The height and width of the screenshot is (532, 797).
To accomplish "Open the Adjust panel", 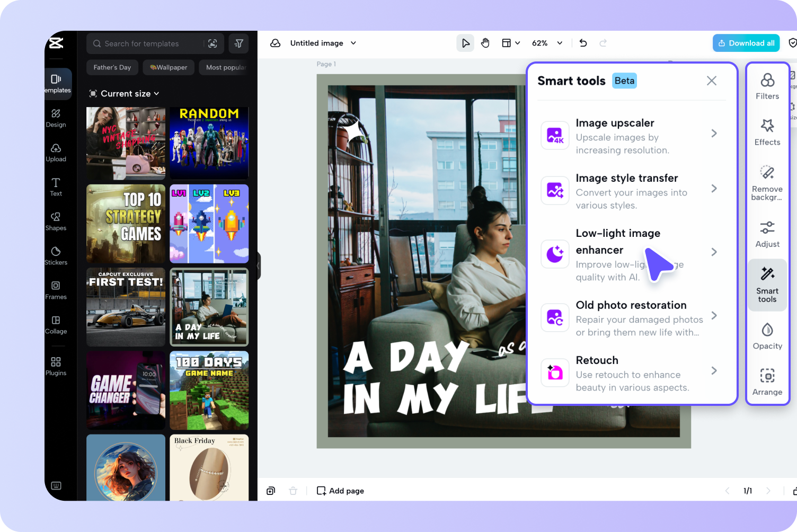I will click(767, 233).
